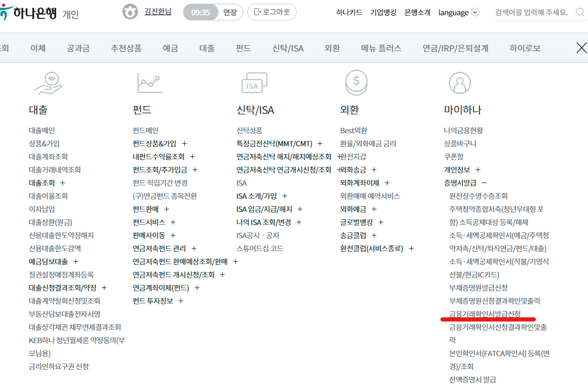Viewport: 588px width, 384px height.
Task: Open 원천징수영수증조회
Action: 478,196
